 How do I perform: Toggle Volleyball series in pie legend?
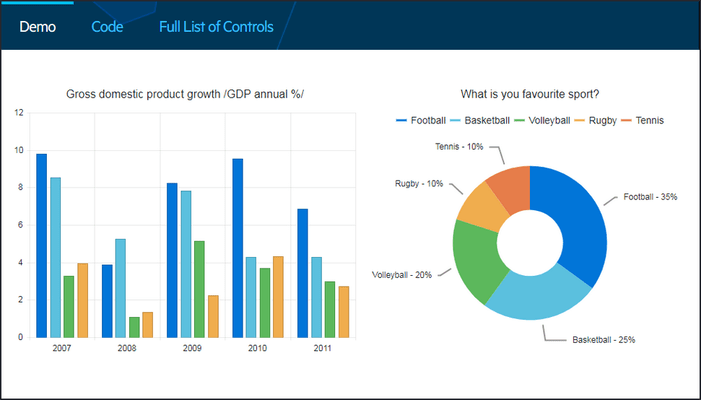coord(542,121)
